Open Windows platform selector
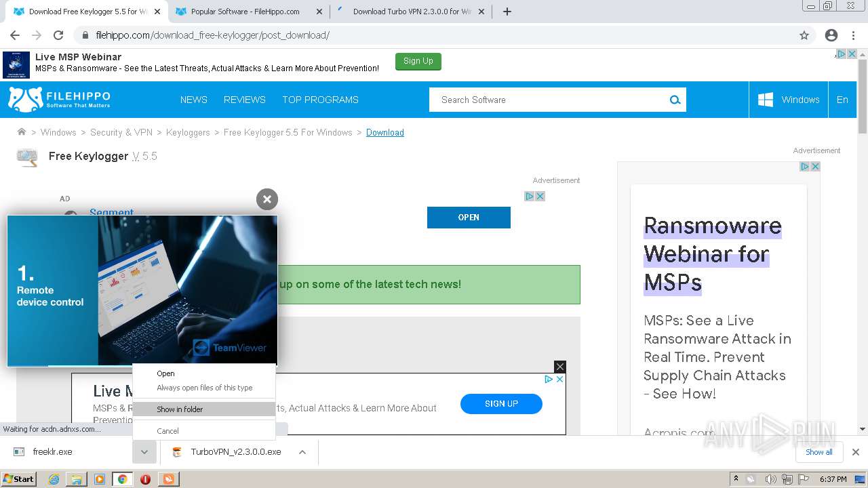Screen dimensions: 868x488 point(789,100)
